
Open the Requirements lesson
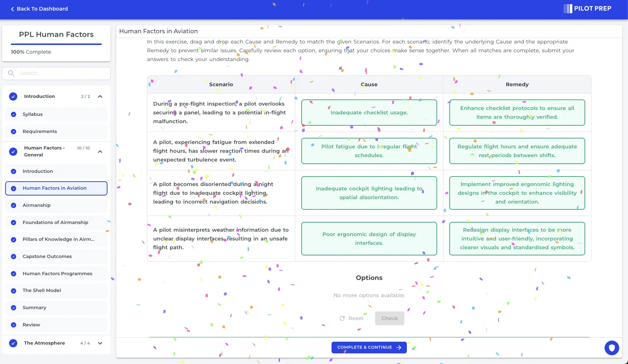click(56, 132)
